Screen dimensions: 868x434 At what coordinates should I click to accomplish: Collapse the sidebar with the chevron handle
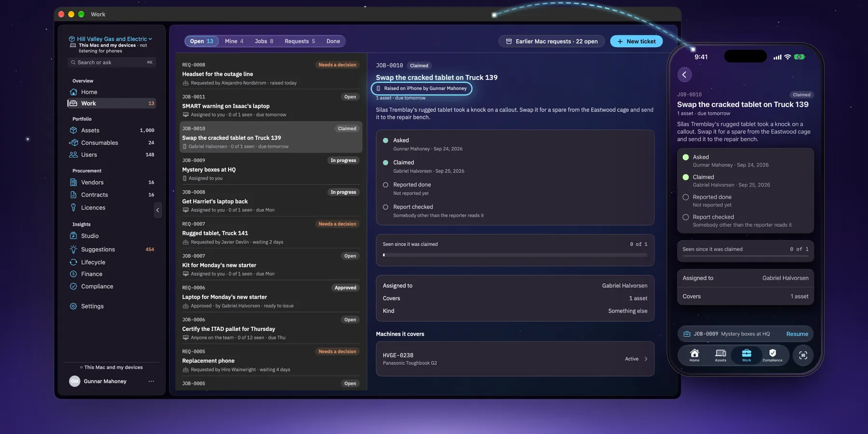point(158,210)
